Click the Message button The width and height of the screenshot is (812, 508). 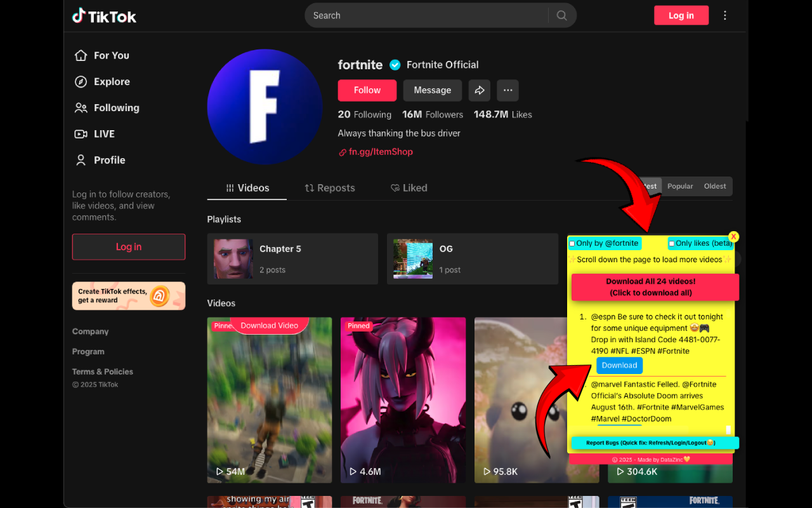(x=433, y=90)
